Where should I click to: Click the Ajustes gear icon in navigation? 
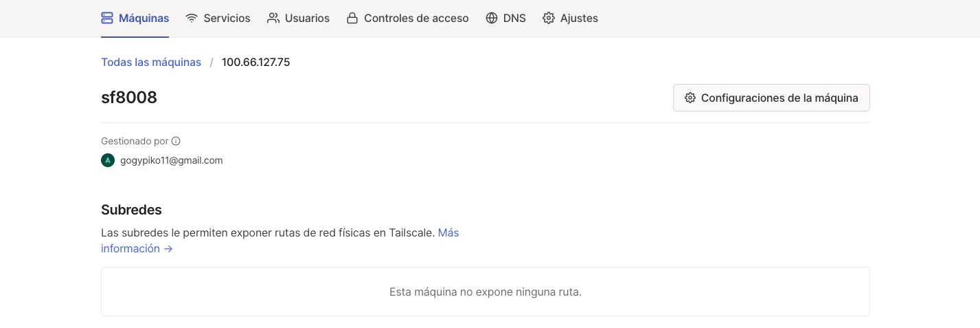(x=549, y=19)
